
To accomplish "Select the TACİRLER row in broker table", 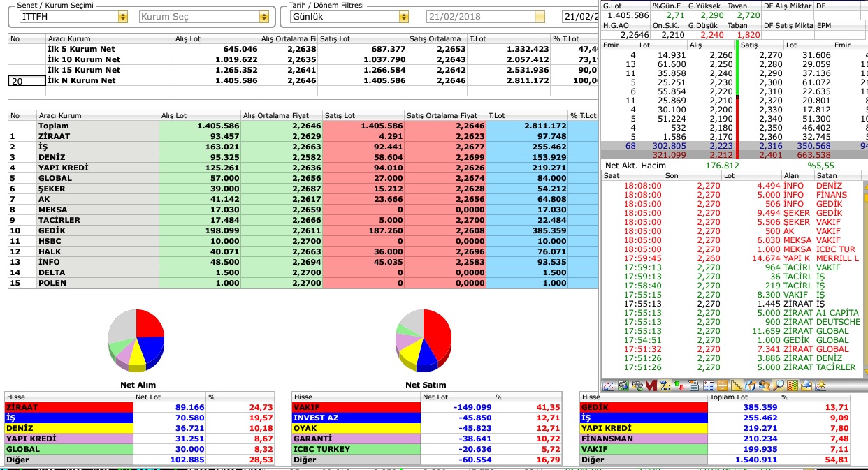I will coord(303,220).
